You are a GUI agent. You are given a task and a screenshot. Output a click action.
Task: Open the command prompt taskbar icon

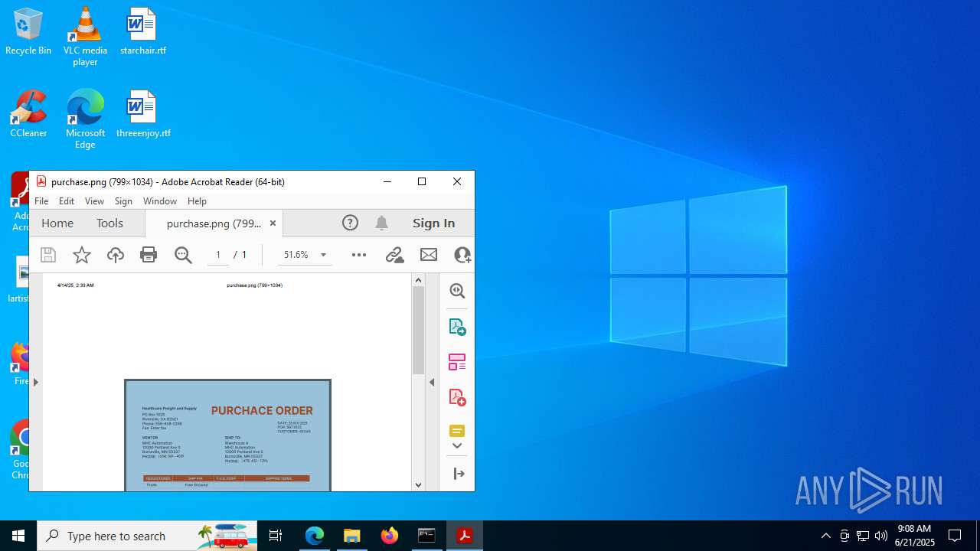click(427, 536)
